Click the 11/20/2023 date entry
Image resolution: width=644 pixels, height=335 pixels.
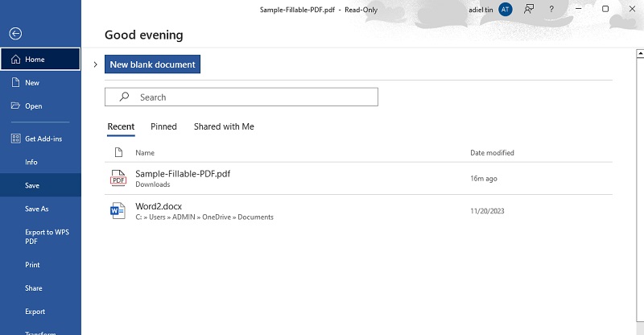click(487, 211)
